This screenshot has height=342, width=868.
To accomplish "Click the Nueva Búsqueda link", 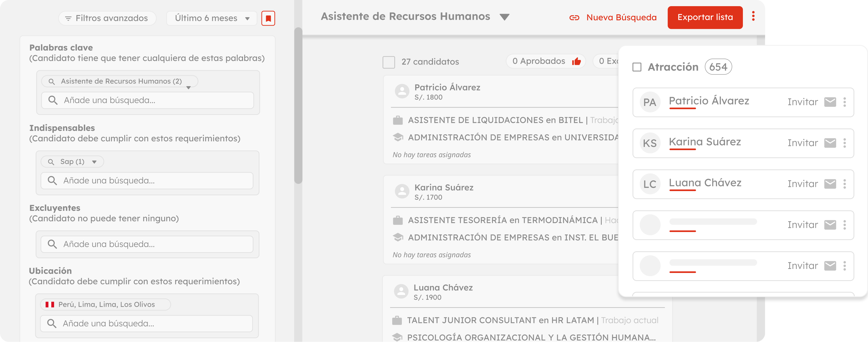I will [621, 17].
